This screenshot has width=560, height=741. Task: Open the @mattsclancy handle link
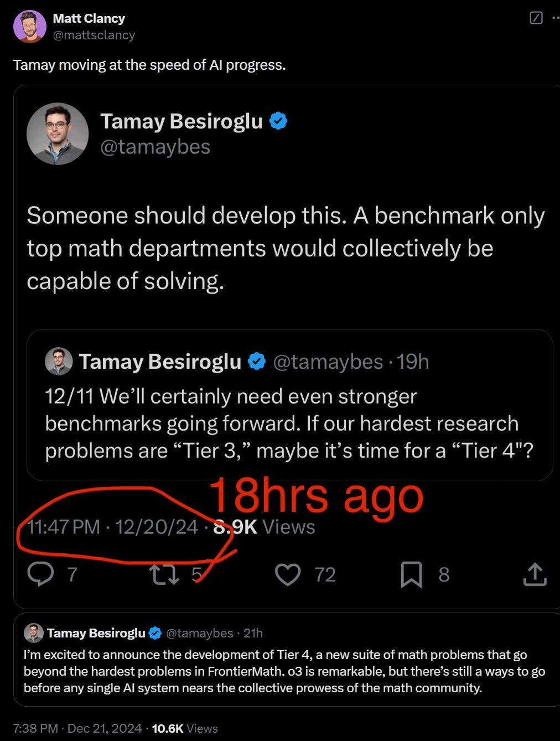(94, 35)
